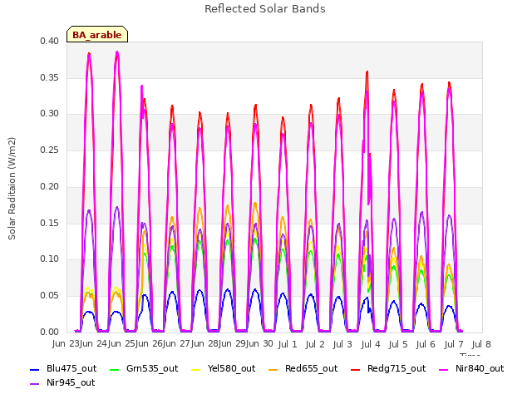Click the blue Blu475_out legend swatch
Viewport: 532px width, 399px height.
(x=35, y=369)
